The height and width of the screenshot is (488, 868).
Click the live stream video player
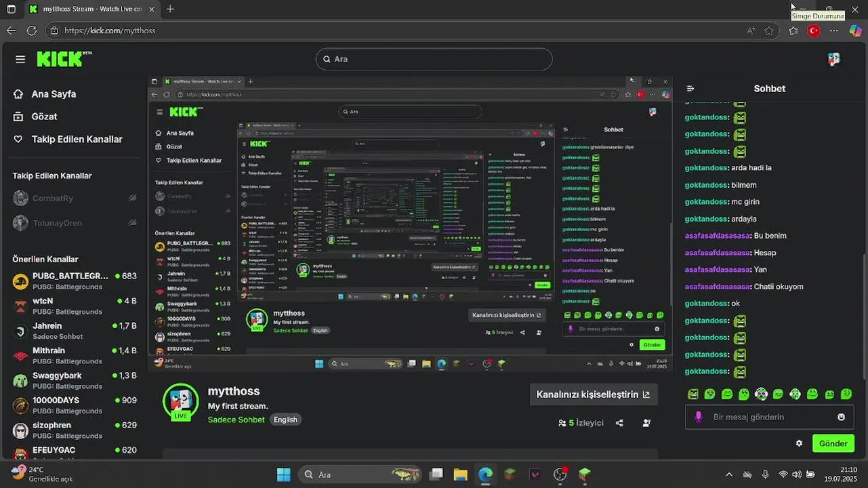411,224
